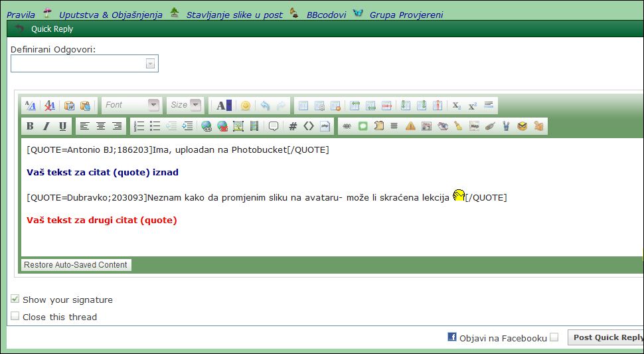Toggle Underline formatting
Image resolution: width=644 pixels, height=354 pixels.
pyautogui.click(x=62, y=126)
